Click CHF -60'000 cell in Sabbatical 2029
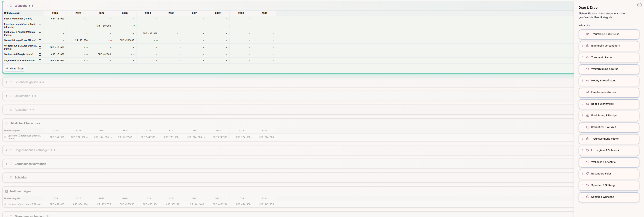 150,33
